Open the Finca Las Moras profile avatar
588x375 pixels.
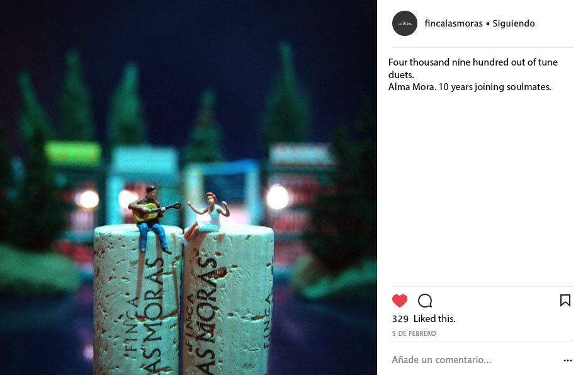(x=405, y=23)
